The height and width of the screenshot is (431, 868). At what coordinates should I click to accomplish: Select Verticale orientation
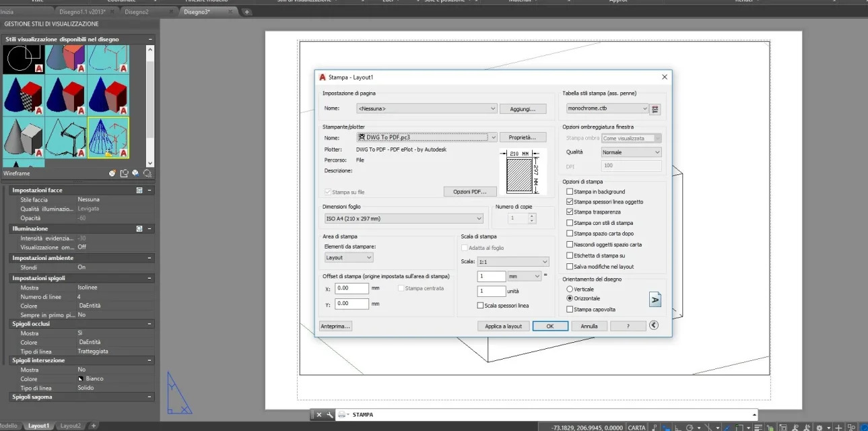point(570,289)
